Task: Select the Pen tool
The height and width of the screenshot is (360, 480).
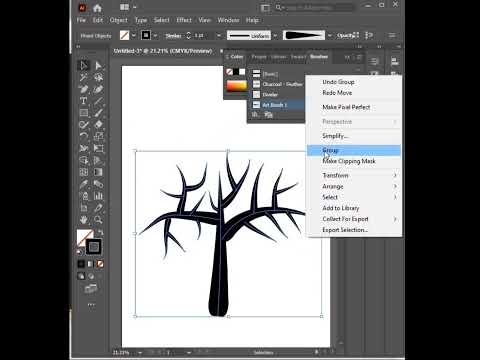Action: pos(83,89)
